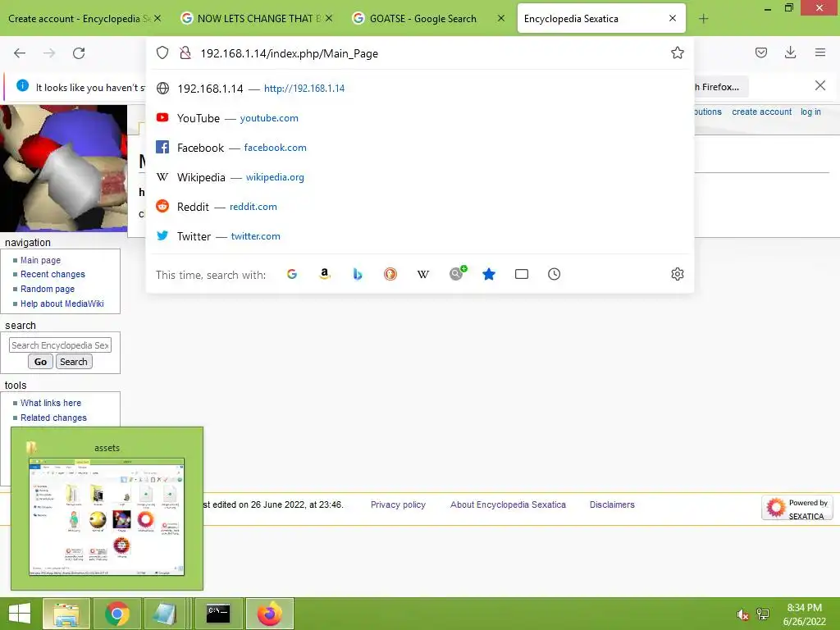Image resolution: width=840 pixels, height=630 pixels.
Task: Open a new tab with plus button
Action: tap(703, 19)
